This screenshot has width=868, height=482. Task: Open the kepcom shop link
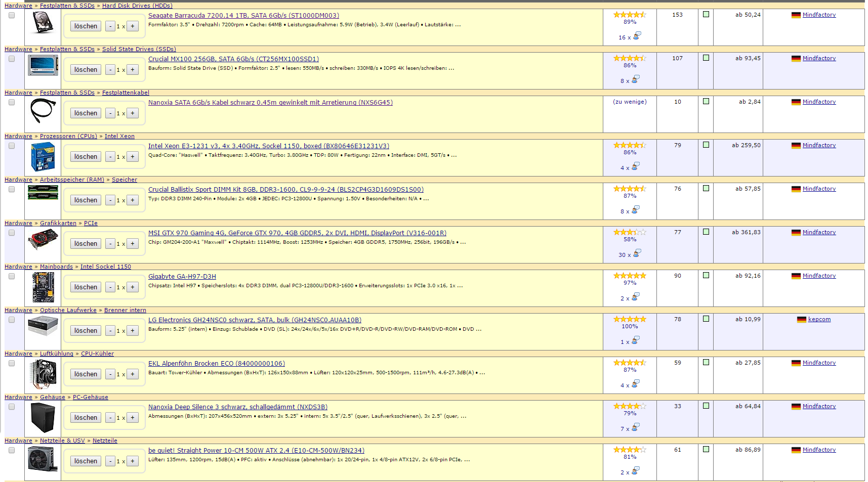click(x=819, y=320)
